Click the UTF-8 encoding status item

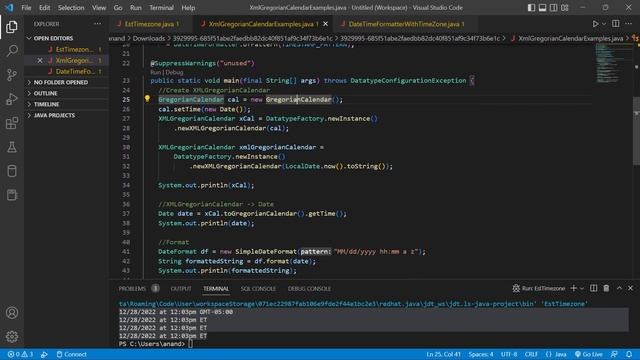[509, 354]
